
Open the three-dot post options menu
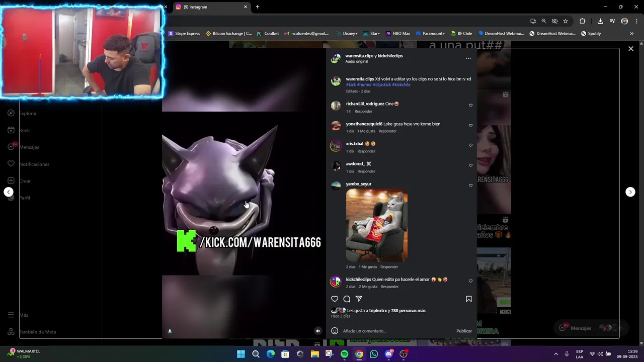(x=468, y=58)
